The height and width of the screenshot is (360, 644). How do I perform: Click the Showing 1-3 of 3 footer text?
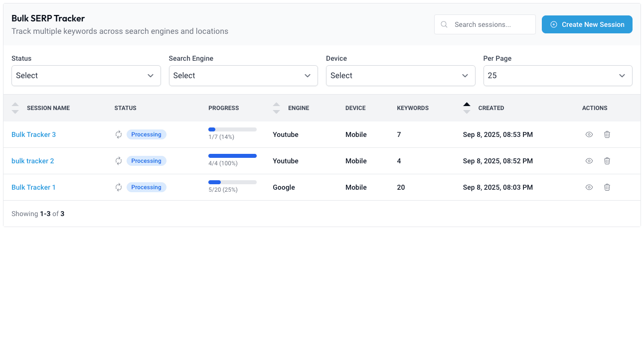tap(38, 214)
